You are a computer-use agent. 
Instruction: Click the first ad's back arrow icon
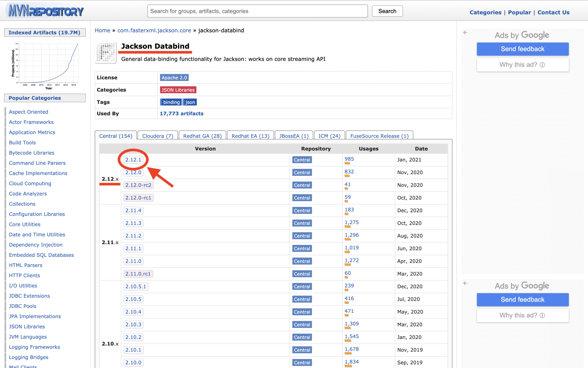point(465,33)
